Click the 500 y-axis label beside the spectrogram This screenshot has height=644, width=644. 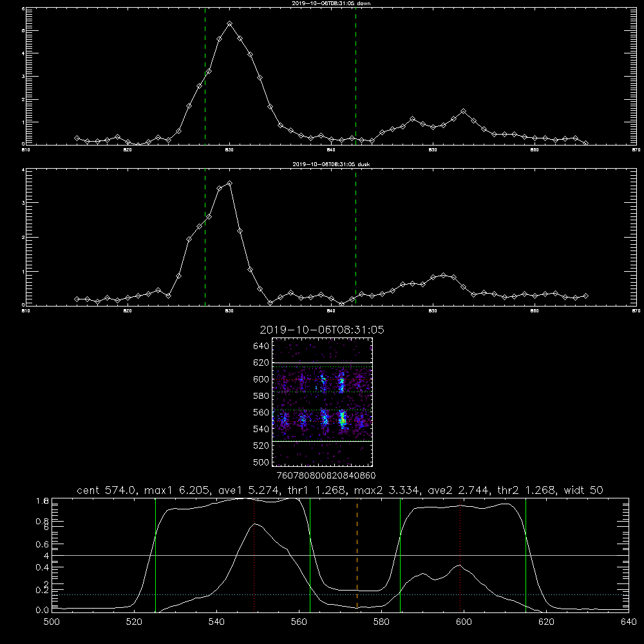click(261, 462)
